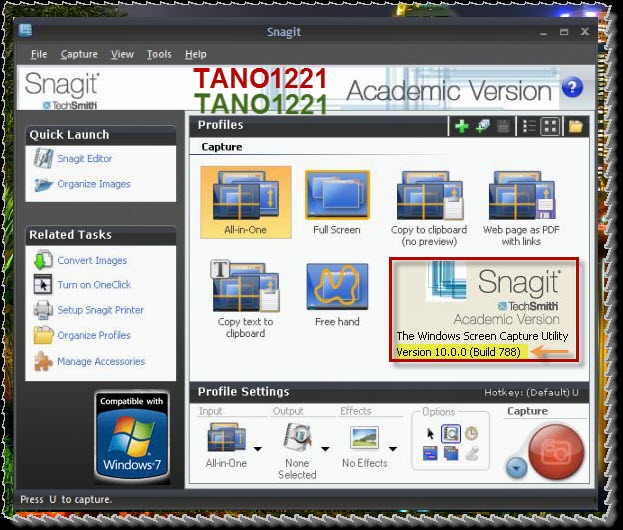The width and height of the screenshot is (623, 530).
Task: Add a new profile with green plus
Action: click(461, 127)
